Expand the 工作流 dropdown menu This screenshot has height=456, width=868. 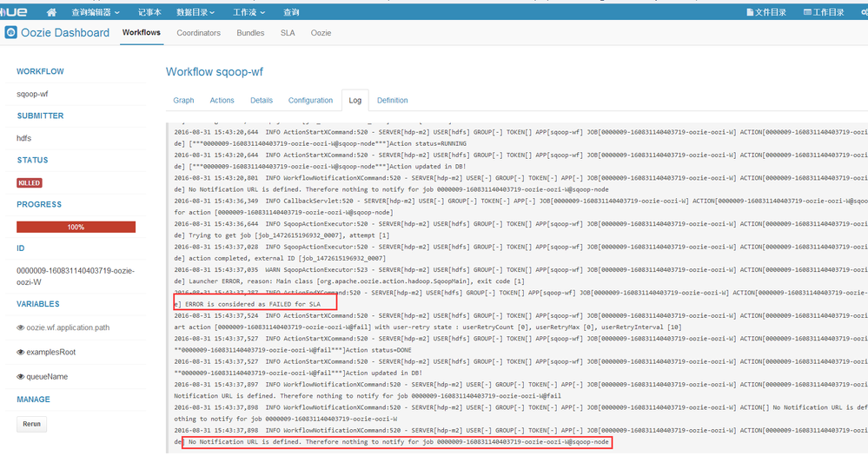coord(248,12)
